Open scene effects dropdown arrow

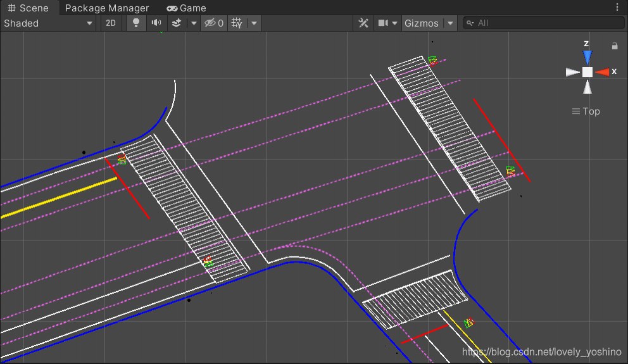[194, 23]
